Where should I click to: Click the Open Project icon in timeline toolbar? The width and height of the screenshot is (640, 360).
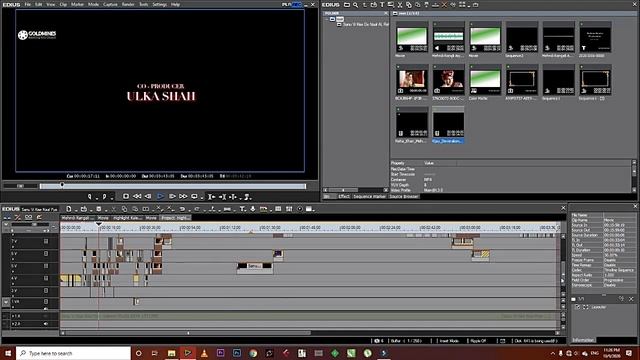click(x=84, y=209)
